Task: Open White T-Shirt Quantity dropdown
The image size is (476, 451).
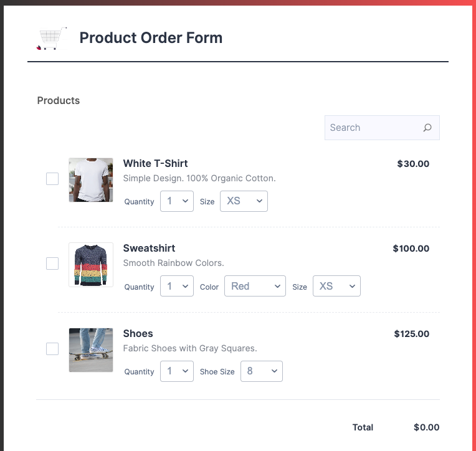Action: (x=177, y=201)
